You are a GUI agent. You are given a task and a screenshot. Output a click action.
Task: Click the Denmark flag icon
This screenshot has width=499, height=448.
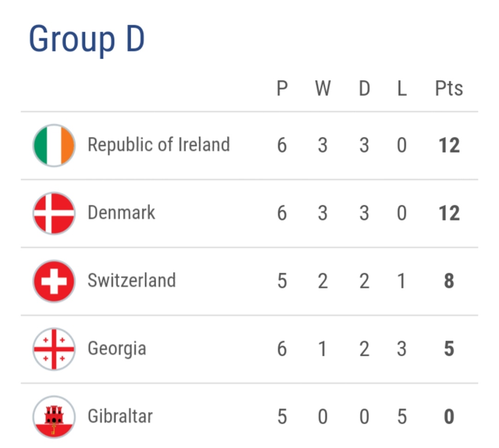click(54, 213)
